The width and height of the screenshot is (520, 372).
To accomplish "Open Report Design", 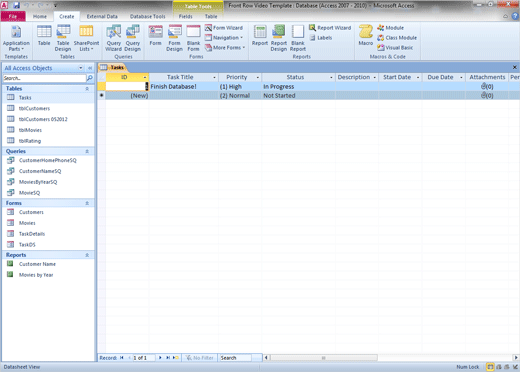I will [279, 38].
